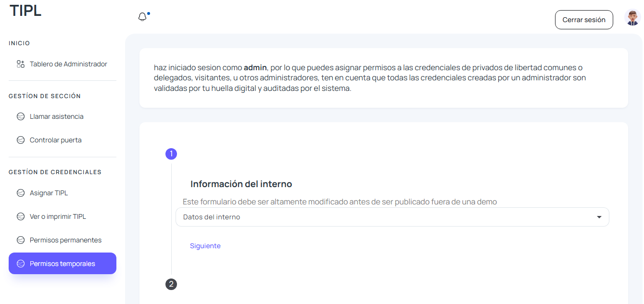Open Controlar puerta menu item
This screenshot has height=304, width=644.
coord(63,140)
